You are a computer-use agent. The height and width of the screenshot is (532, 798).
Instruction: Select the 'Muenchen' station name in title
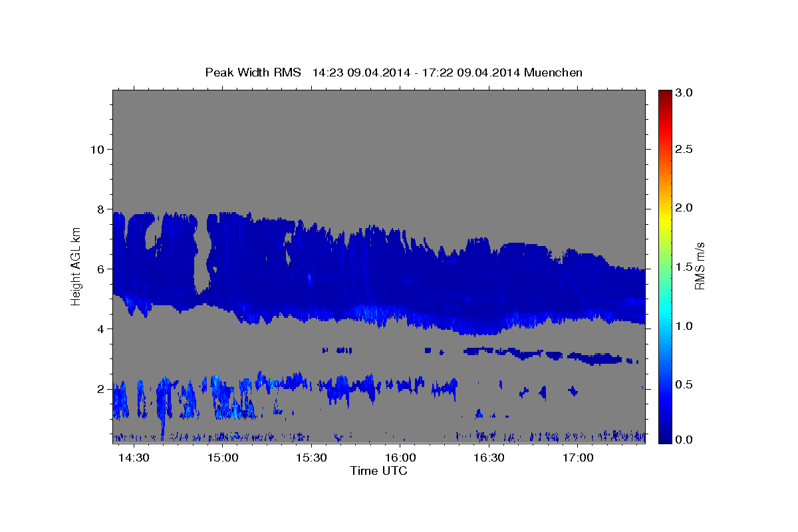[553, 72]
